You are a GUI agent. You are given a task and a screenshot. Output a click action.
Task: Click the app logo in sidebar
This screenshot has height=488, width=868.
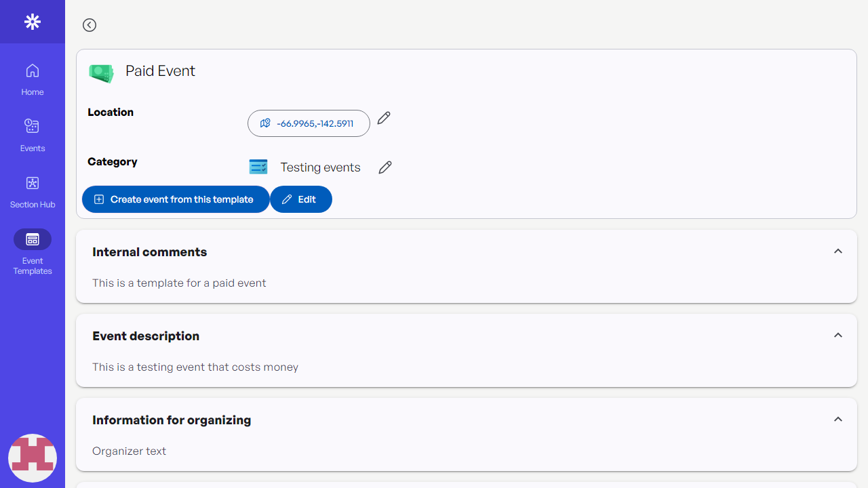point(33,22)
